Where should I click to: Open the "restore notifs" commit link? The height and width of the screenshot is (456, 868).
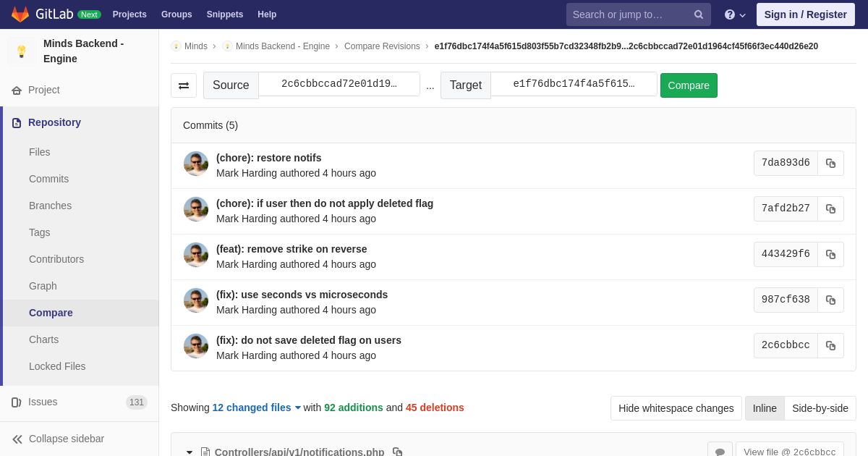(268, 158)
